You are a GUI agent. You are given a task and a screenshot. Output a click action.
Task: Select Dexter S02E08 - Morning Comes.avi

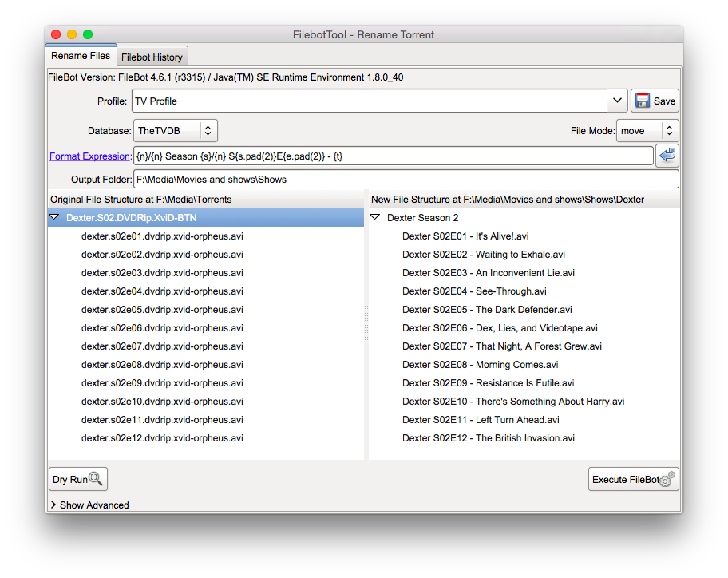[480, 365]
